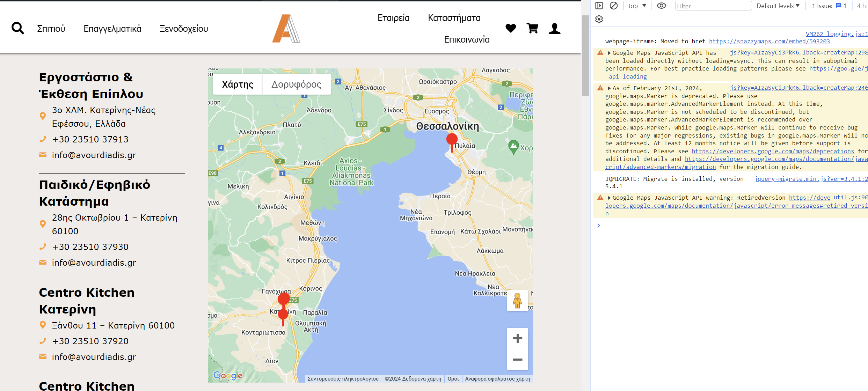Click Όροι link on map footer
This screenshot has width=868, height=391.
pyautogui.click(x=453, y=379)
